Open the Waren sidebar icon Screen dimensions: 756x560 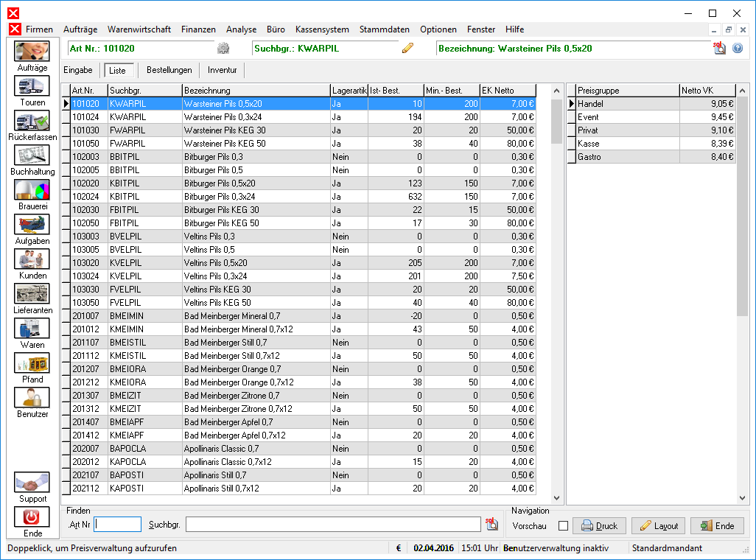click(x=32, y=329)
